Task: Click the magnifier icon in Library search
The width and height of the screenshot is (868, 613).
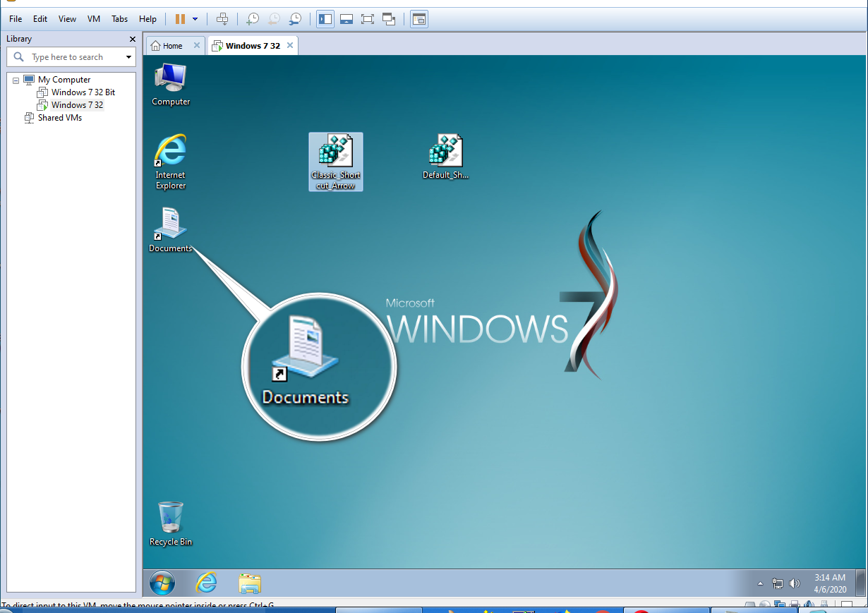Action: point(19,57)
